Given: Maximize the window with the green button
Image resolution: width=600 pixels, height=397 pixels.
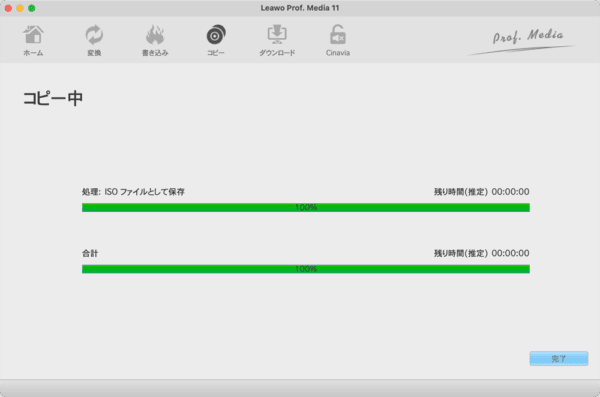Looking at the screenshot, I should [x=32, y=8].
